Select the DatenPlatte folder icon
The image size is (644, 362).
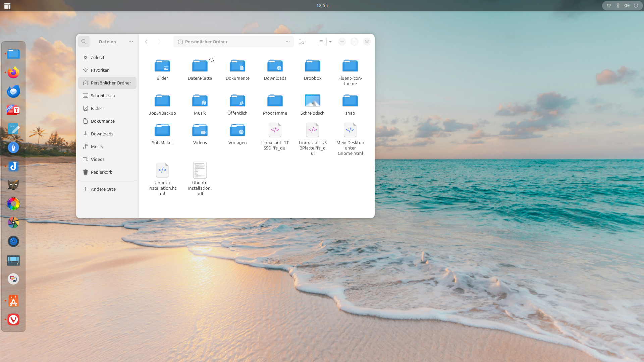pos(200,66)
